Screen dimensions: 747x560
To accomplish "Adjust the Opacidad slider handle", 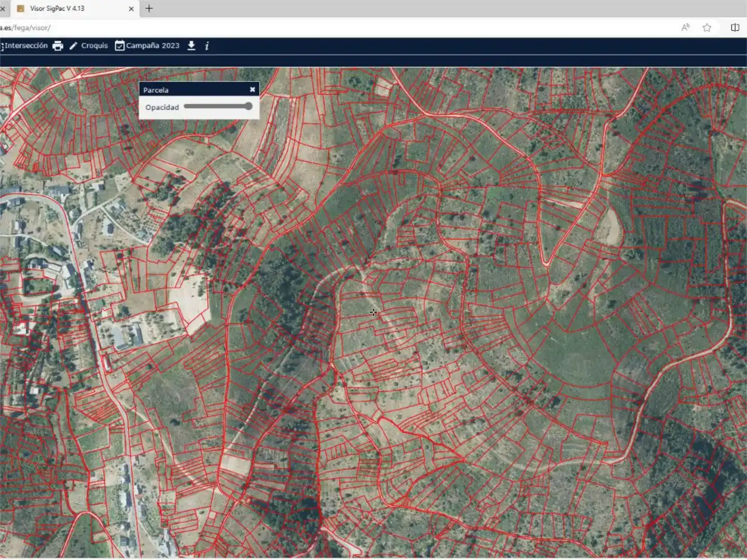I will 248,106.
